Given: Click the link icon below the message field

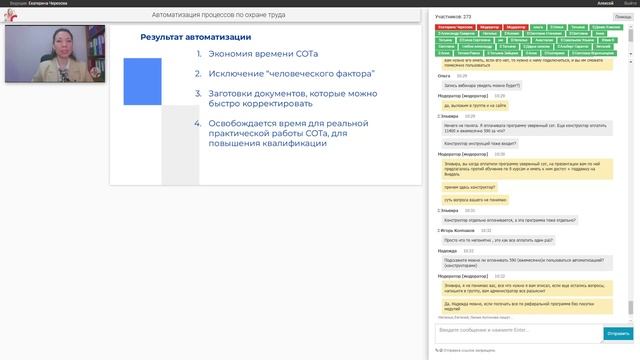Looking at the screenshot, I should pos(437,350).
